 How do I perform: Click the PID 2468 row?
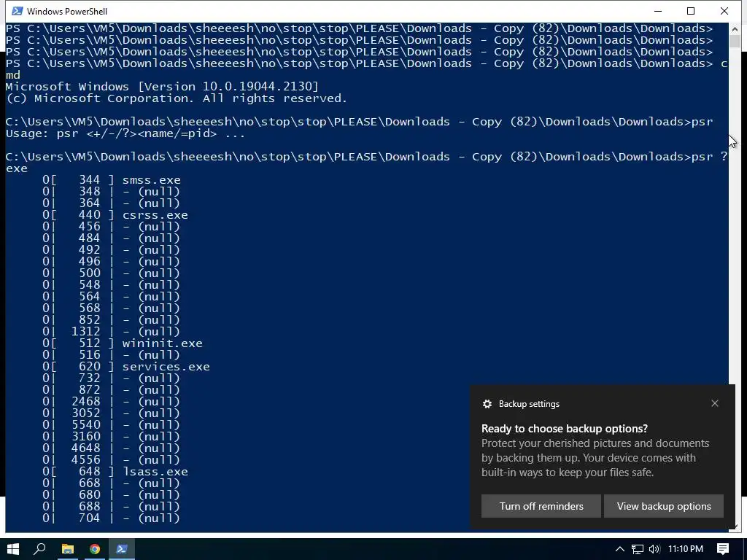click(111, 402)
